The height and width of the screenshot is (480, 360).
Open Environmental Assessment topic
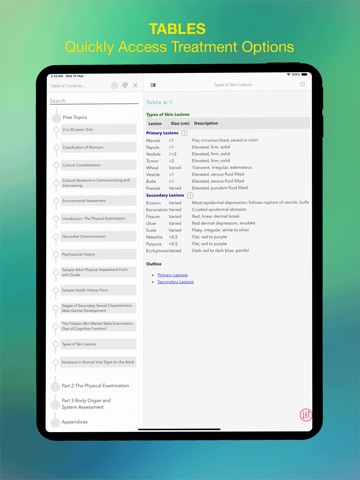click(x=98, y=201)
